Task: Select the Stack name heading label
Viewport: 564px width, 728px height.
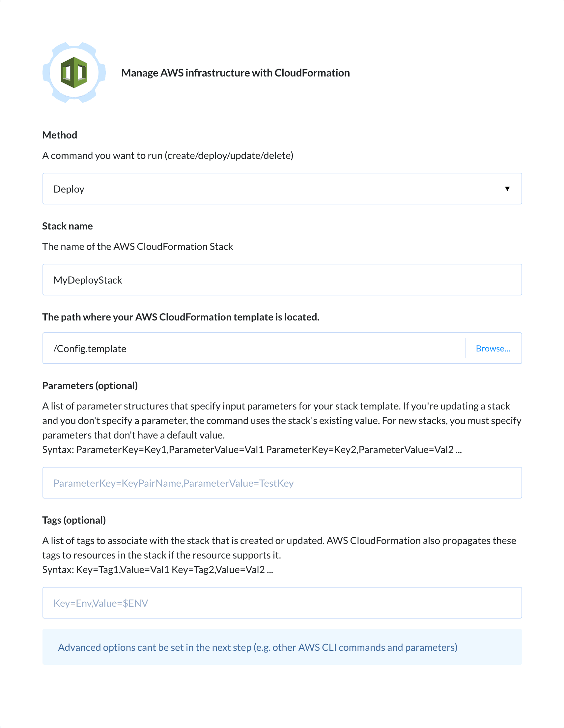Action: pyautogui.click(x=68, y=226)
